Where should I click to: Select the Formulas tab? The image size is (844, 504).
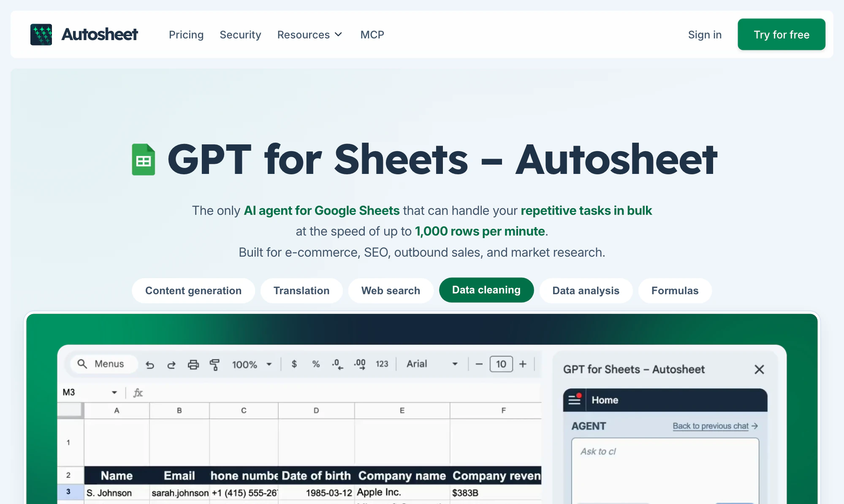point(675,291)
